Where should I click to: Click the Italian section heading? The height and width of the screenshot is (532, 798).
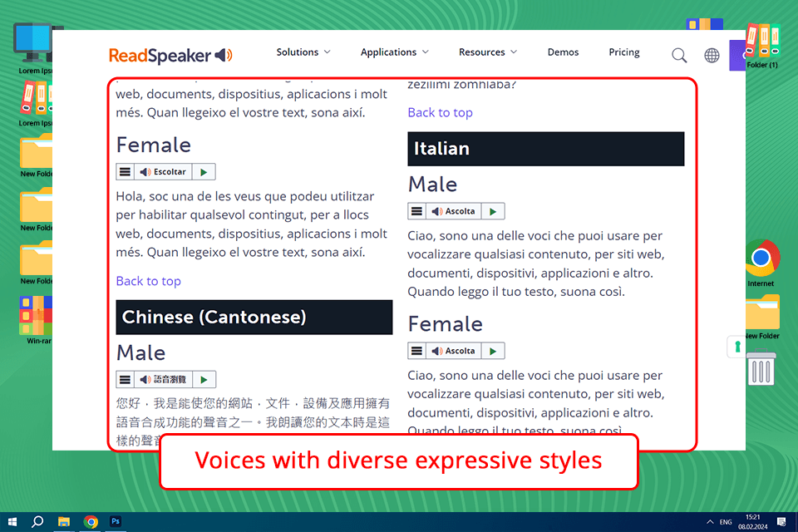tap(545, 149)
